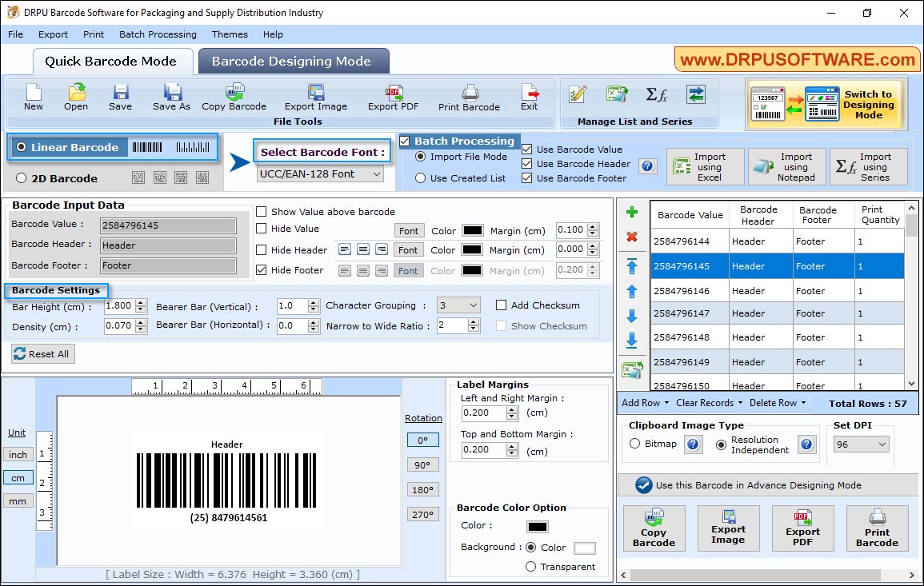924x586 pixels.
Task: Create a new file using the New icon
Action: [33, 96]
